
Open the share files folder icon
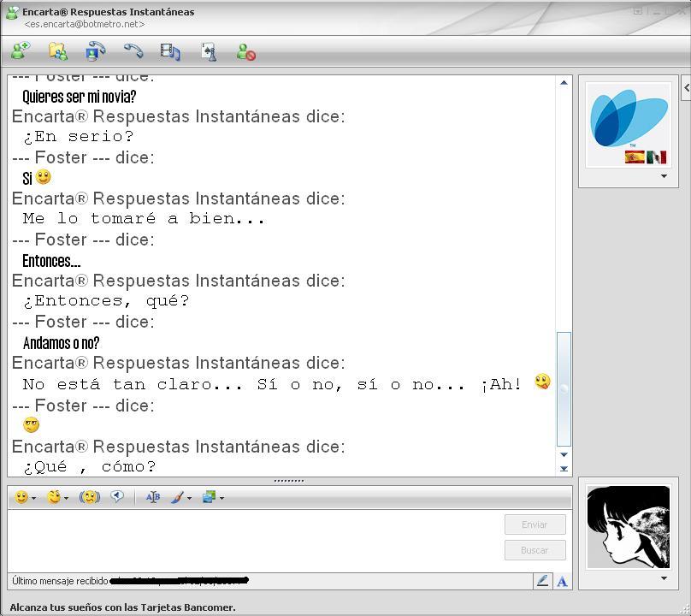[x=58, y=51]
